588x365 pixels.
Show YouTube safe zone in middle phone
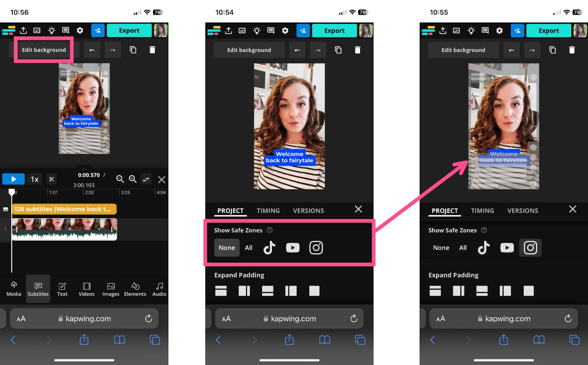pos(293,248)
